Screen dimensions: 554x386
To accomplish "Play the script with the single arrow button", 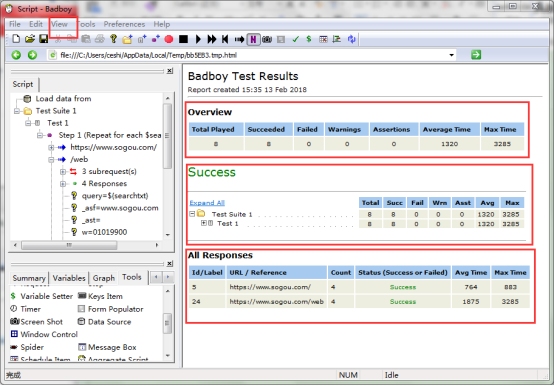I will click(198, 39).
